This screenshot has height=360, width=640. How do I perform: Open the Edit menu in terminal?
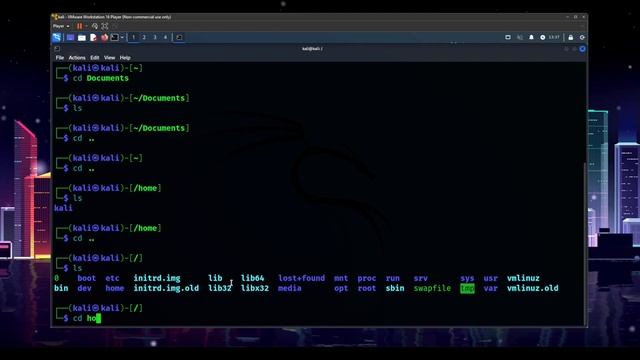(x=95, y=58)
